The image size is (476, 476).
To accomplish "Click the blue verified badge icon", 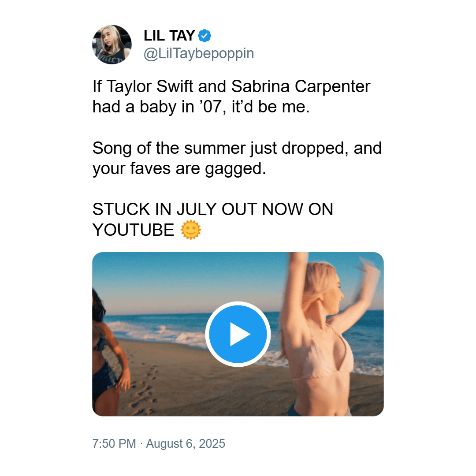I will click(205, 36).
